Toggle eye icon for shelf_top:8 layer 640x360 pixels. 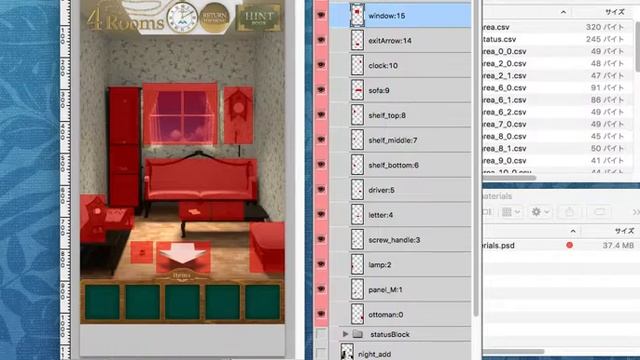point(321,115)
